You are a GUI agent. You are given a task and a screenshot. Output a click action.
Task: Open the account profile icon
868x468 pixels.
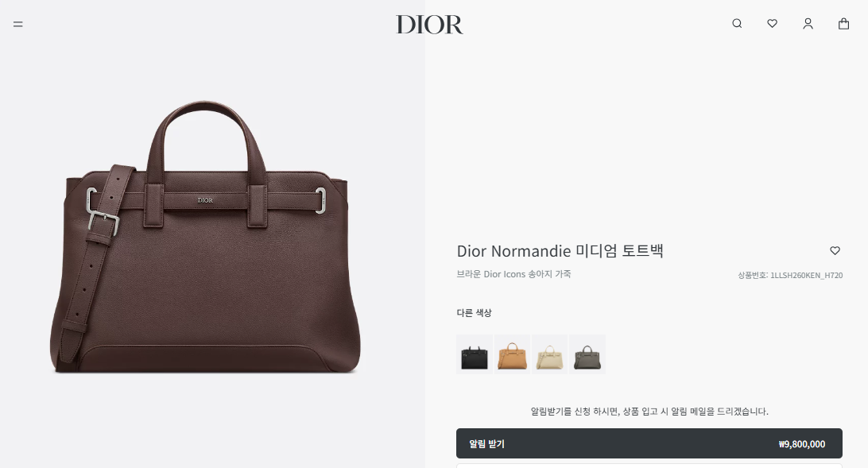pos(808,23)
